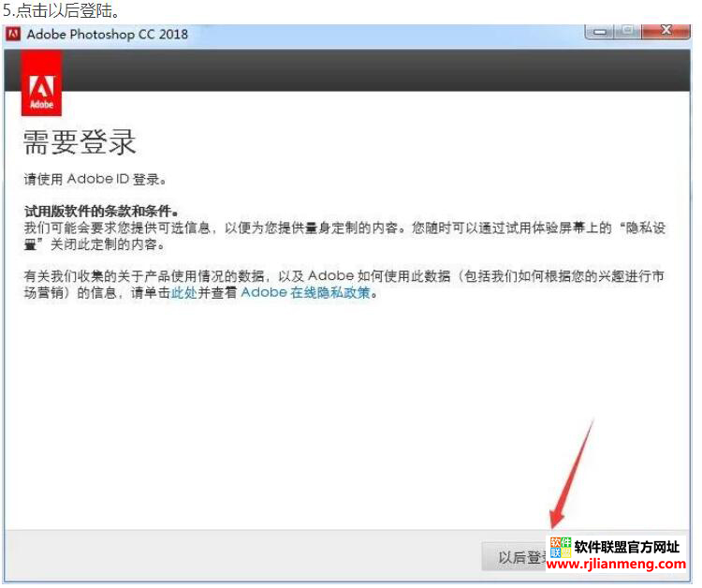The width and height of the screenshot is (702, 588).
Task: Open the 此处 hyperlink
Action: (x=183, y=292)
